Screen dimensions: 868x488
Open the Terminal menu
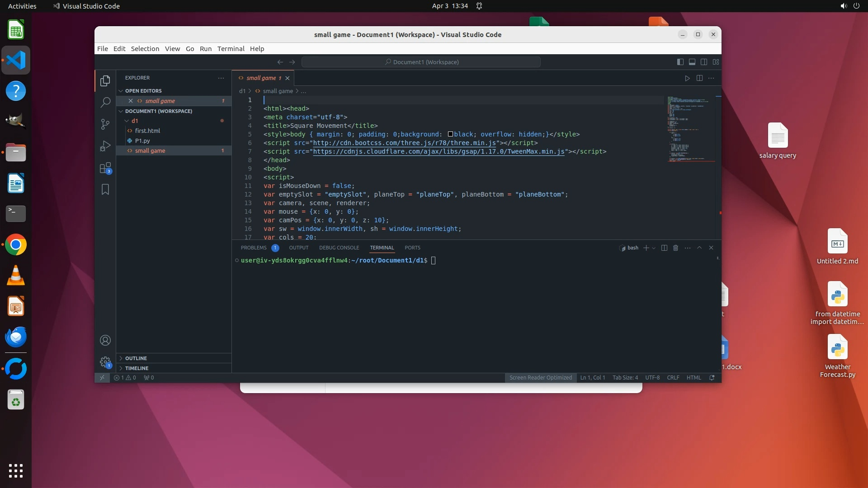(231, 49)
